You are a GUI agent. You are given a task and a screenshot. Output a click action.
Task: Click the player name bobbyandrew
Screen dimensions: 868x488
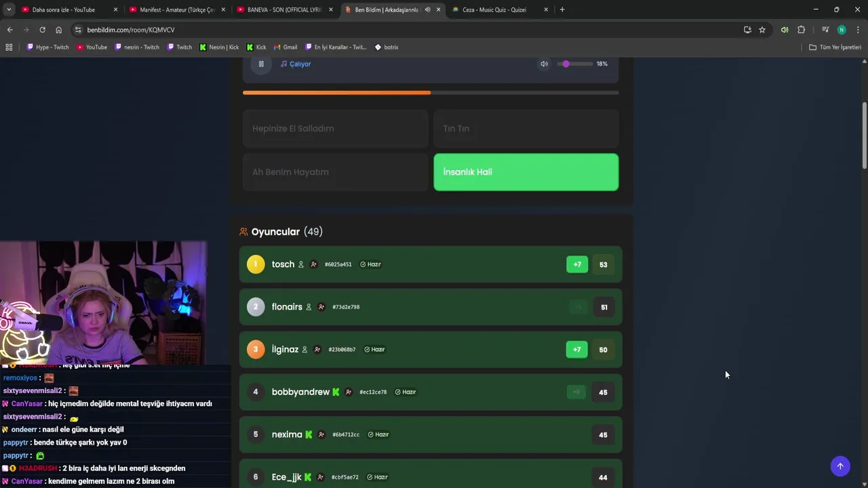[x=300, y=392]
